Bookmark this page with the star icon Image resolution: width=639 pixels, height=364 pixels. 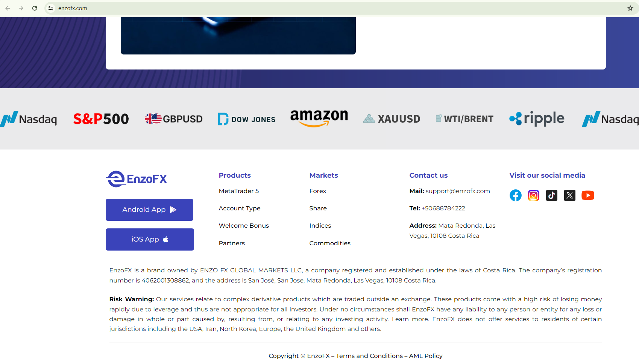point(630,8)
